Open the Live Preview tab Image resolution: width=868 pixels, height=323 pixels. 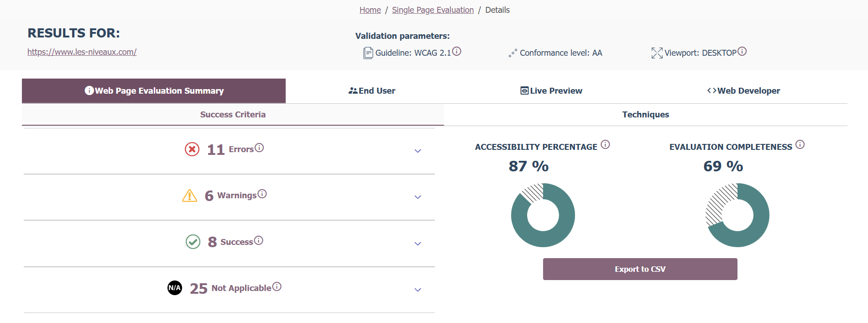pos(551,91)
